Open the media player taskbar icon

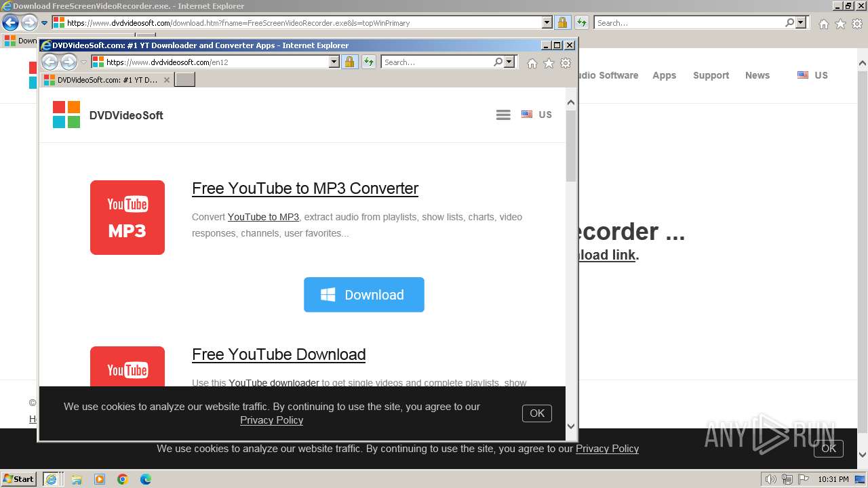tap(100, 479)
